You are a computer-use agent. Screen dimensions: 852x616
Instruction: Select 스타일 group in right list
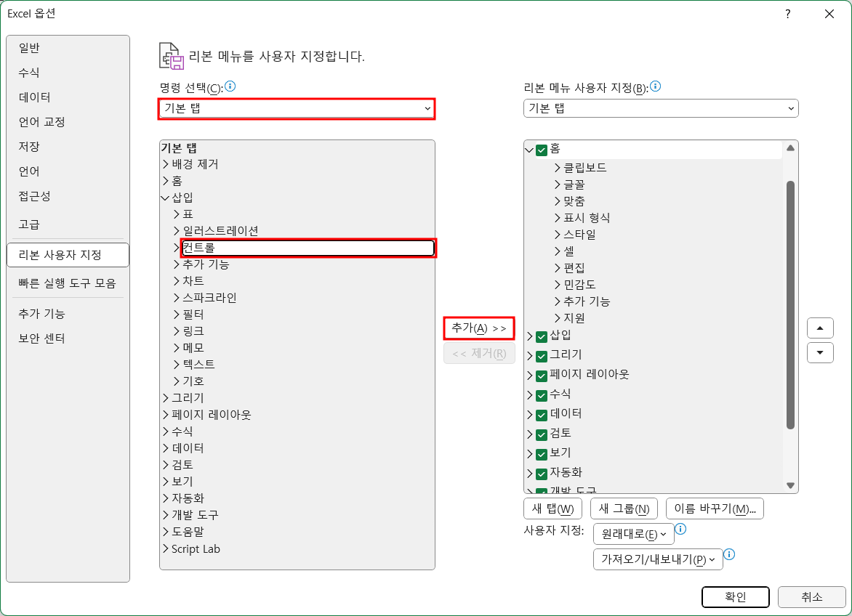click(579, 235)
